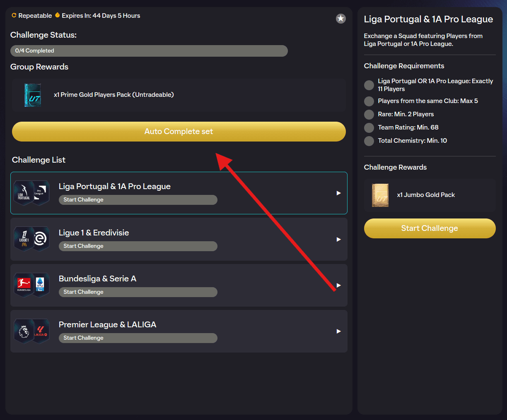This screenshot has width=507, height=420.
Task: Click the Bundesliga league badge
Action: coord(24,285)
